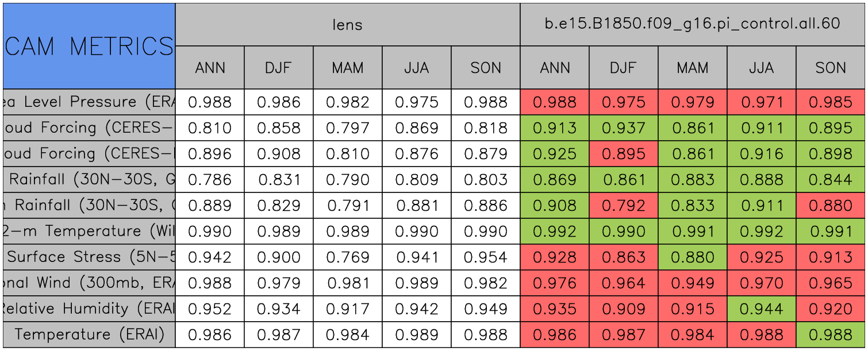Click red cell with value 0.895
The height and width of the screenshot is (351, 868).
click(624, 154)
